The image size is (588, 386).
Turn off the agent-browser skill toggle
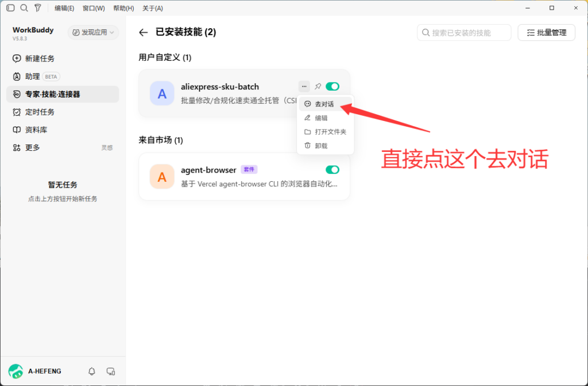click(x=332, y=170)
